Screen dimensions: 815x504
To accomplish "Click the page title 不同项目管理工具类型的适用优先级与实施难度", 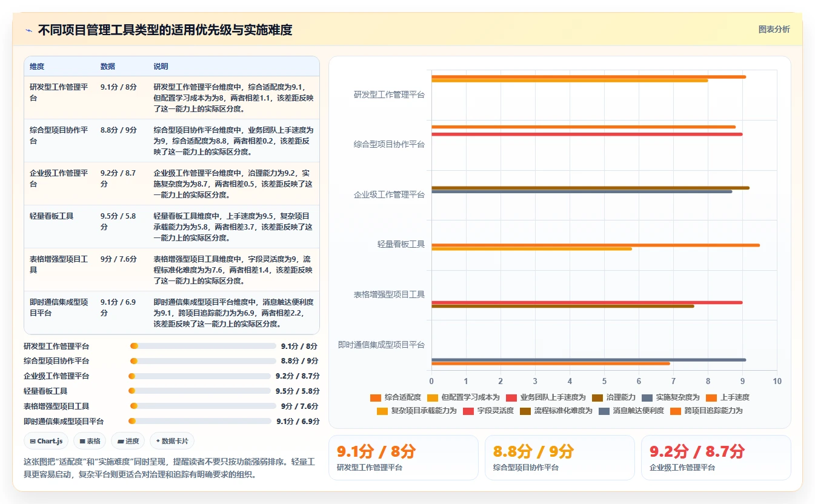I will coord(165,30).
